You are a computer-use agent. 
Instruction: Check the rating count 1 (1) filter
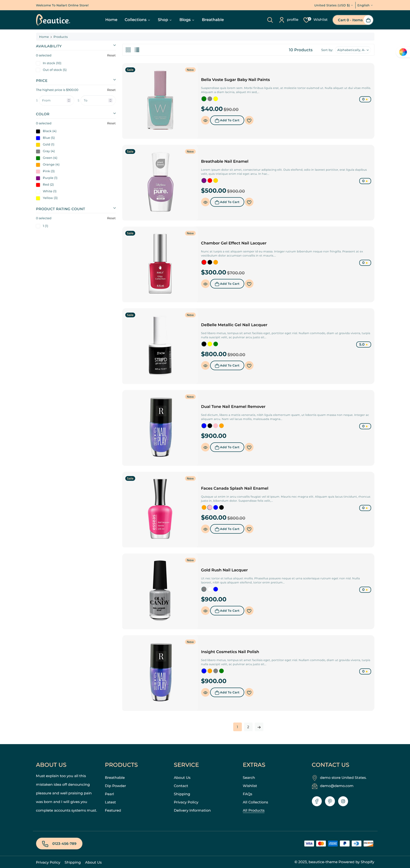point(38,226)
